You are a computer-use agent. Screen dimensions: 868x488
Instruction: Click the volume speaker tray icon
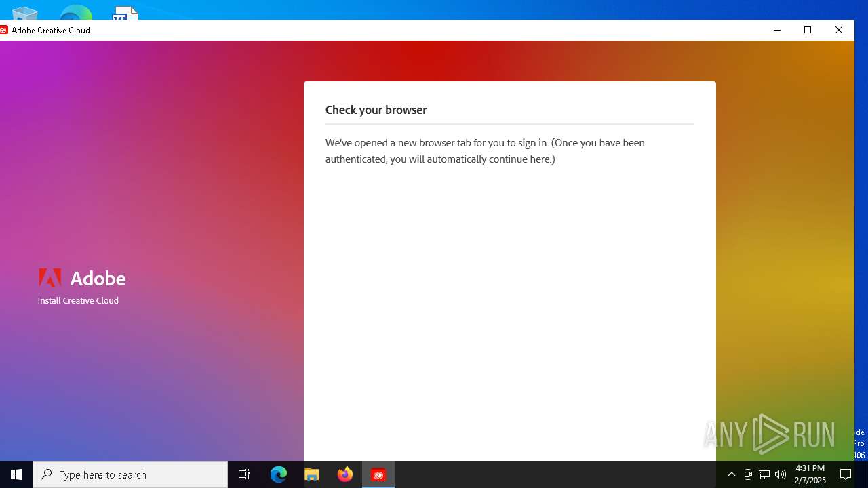coord(781,474)
